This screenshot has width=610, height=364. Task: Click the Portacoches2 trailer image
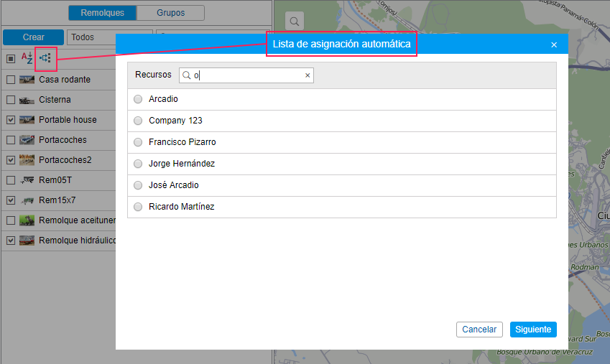[27, 160]
